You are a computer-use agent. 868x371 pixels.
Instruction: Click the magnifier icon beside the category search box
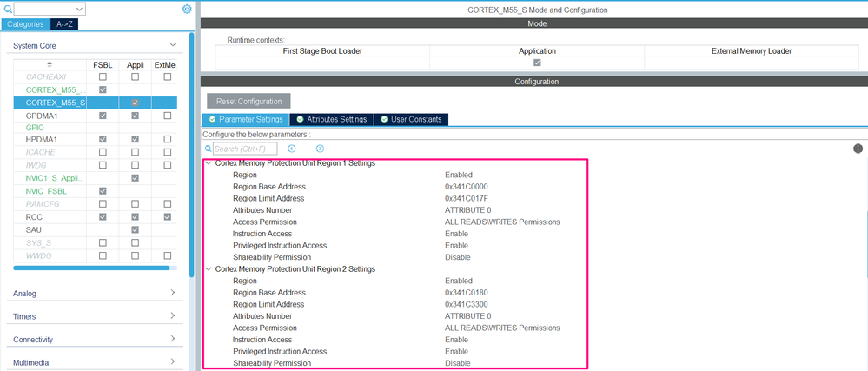click(x=7, y=9)
